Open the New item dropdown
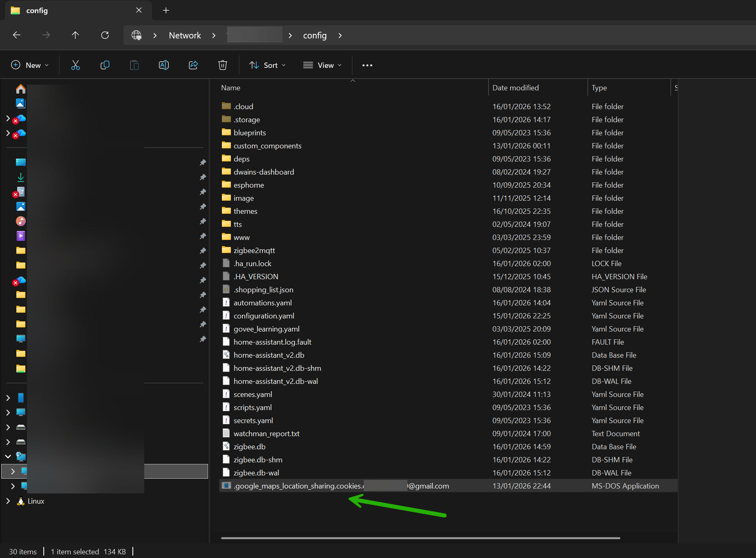 pyautogui.click(x=30, y=65)
